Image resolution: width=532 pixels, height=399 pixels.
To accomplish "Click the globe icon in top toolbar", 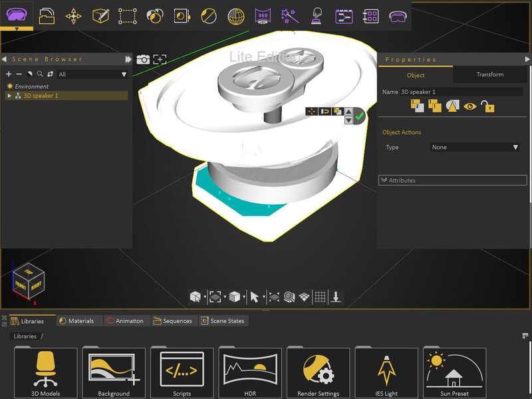I will (235, 15).
